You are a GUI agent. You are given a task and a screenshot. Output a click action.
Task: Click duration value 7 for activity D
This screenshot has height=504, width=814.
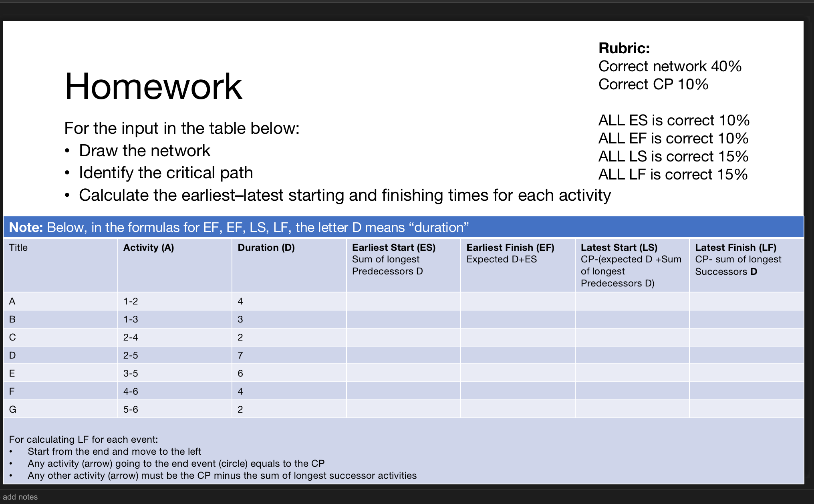point(240,355)
